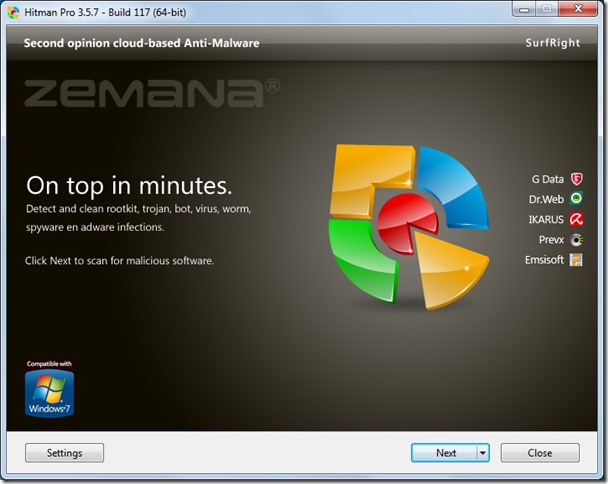Click the Dr.Web green icon

coord(577,199)
